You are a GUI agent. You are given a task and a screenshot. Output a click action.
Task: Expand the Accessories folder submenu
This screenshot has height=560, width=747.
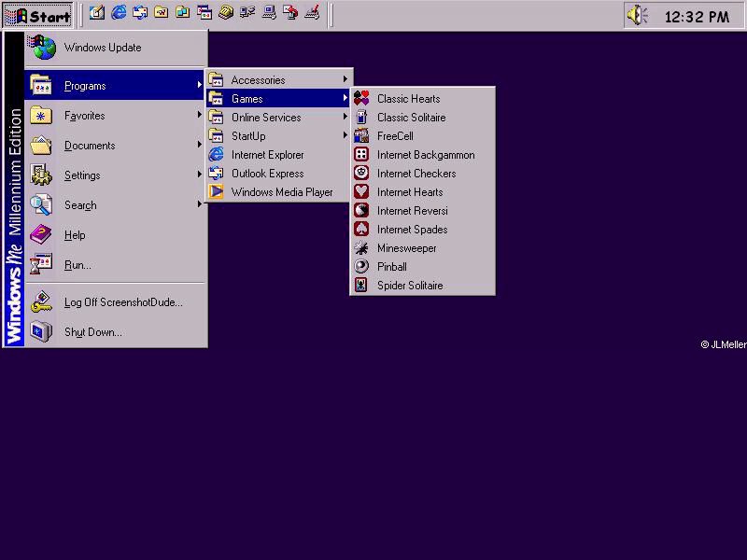[x=279, y=80]
